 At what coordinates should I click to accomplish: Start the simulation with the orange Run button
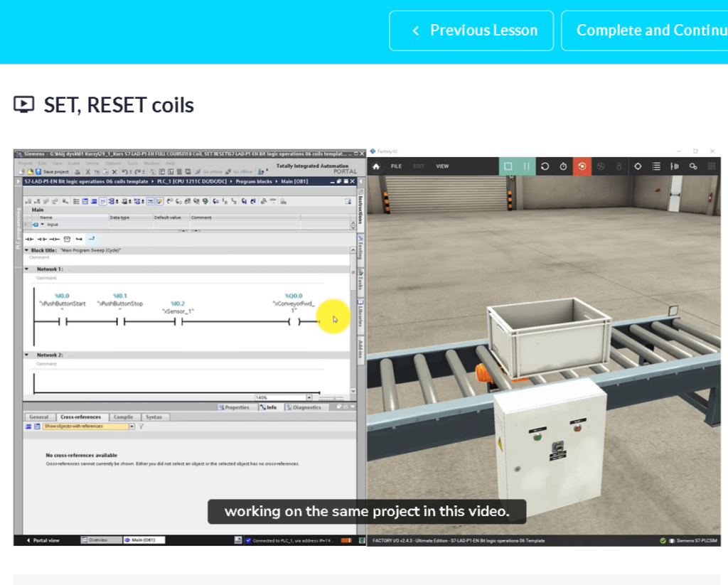[x=582, y=166]
